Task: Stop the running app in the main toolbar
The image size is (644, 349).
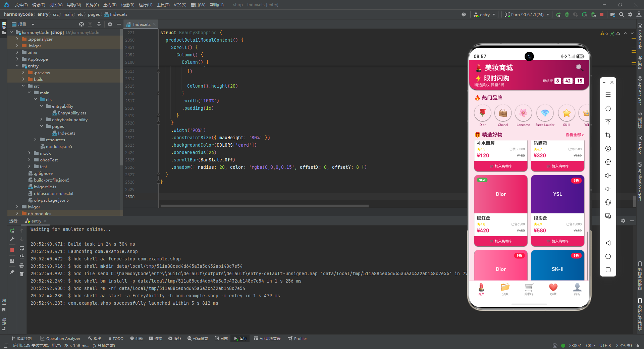Action: point(602,15)
